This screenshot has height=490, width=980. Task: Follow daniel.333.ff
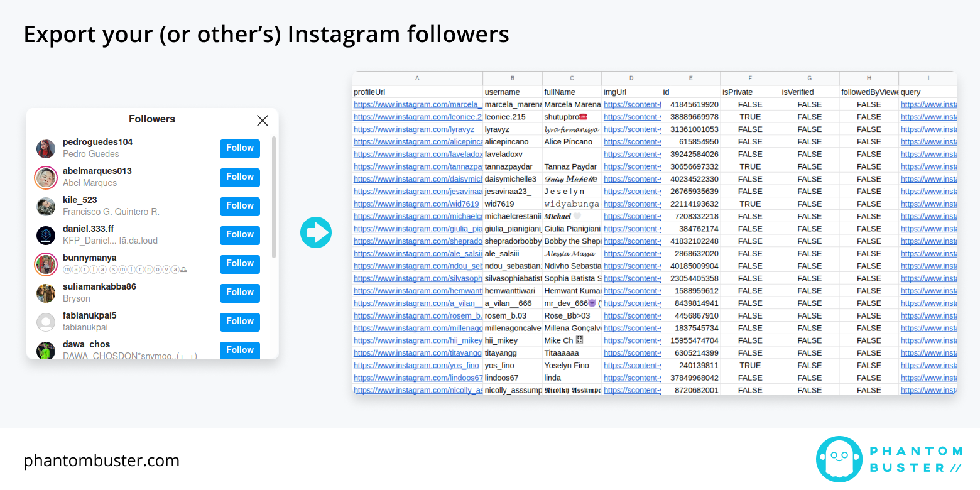pos(240,236)
